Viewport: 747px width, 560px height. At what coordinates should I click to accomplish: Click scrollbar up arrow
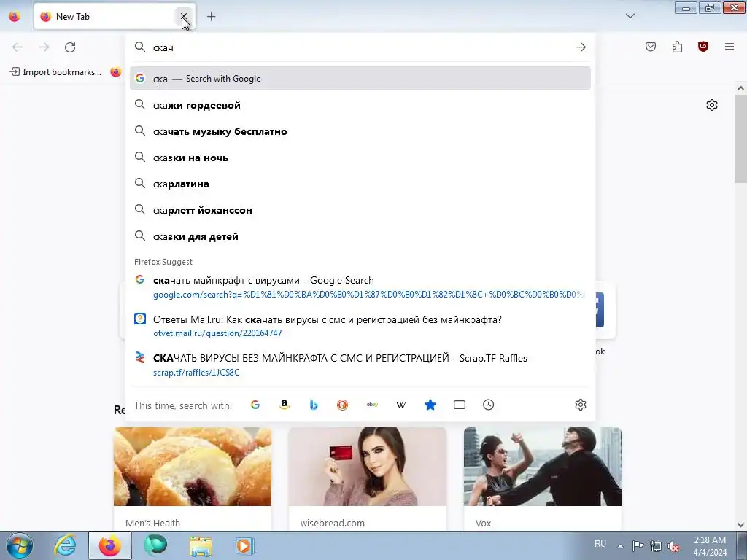[740, 88]
